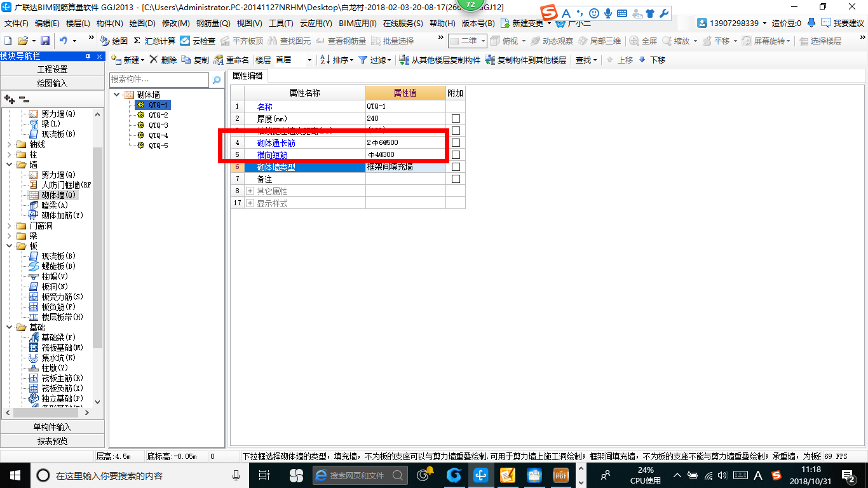
Task: Expand 显示样式 row
Action: [250, 203]
